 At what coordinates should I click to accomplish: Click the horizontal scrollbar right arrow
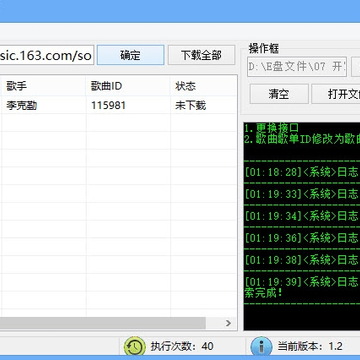tap(228, 323)
